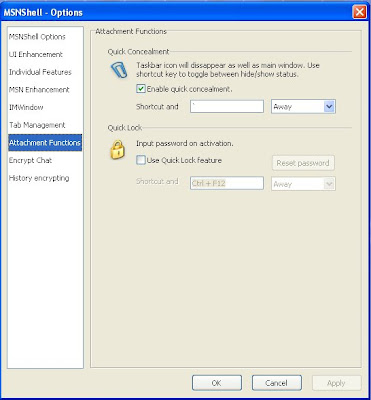The width and height of the screenshot is (371, 400).
Task: Click the Apply button
Action: point(336,383)
